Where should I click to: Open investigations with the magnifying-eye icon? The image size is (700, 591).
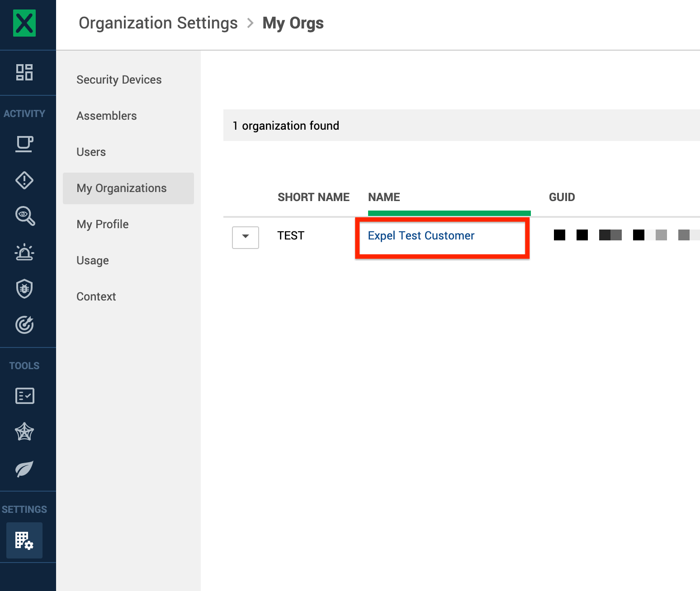click(x=24, y=216)
